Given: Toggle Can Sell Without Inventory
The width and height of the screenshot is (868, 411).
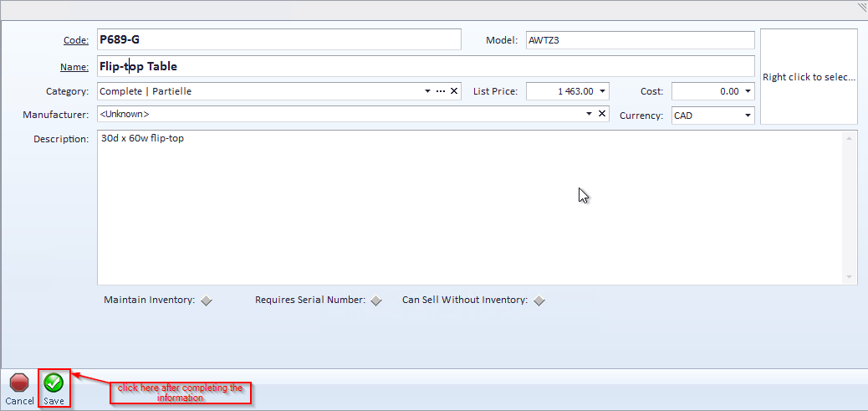Looking at the screenshot, I should 539,301.
